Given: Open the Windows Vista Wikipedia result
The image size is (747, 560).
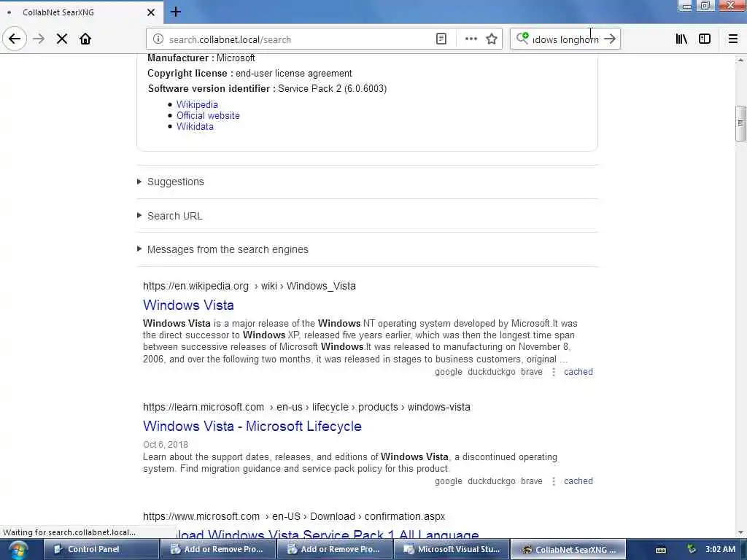Looking at the screenshot, I should (188, 305).
